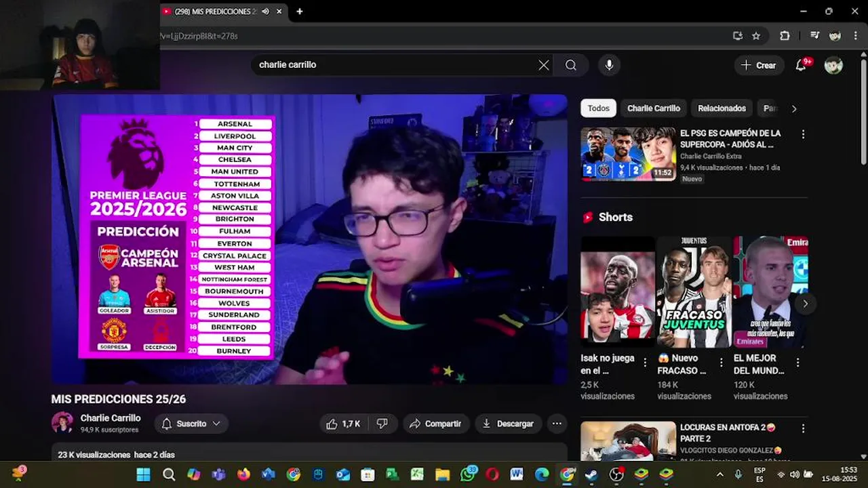Clear the YouTube search box text
This screenshot has height=488, width=868.
coord(544,65)
